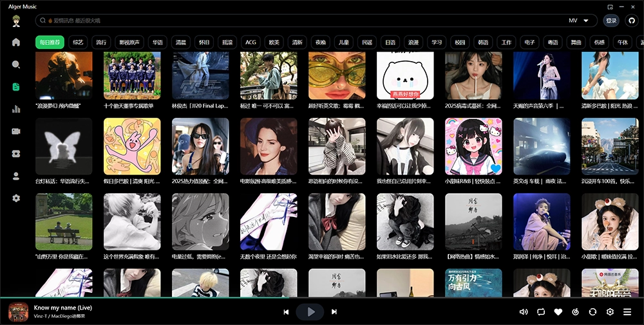
Task: Select the 韩语 category tab
Action: tap(483, 42)
